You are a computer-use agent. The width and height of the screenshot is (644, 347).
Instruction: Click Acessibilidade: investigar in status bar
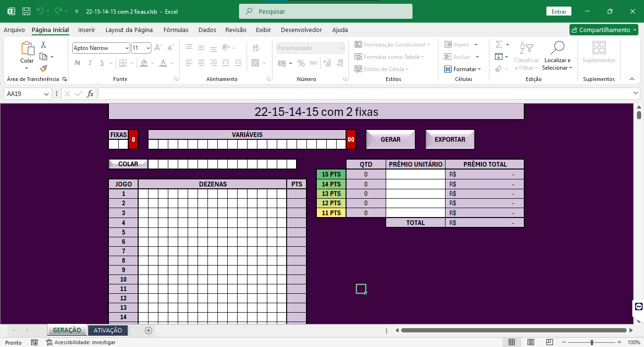coord(81,342)
